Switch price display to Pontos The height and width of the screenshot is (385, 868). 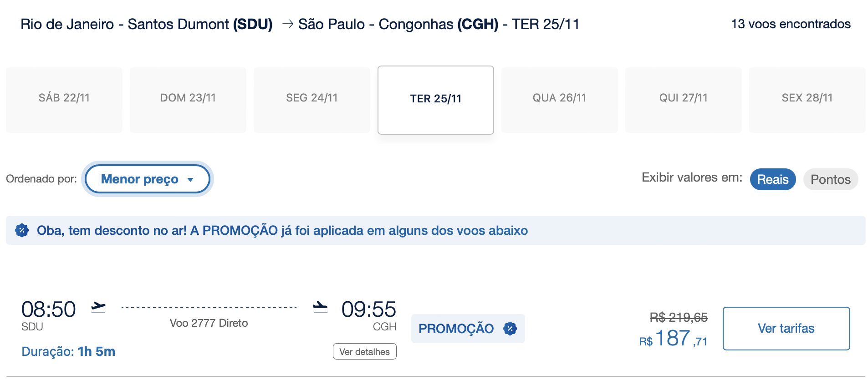coord(830,179)
